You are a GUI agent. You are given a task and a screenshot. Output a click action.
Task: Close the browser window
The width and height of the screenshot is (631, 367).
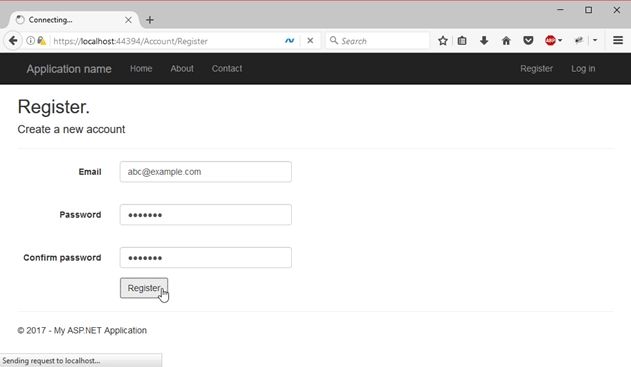click(x=617, y=10)
